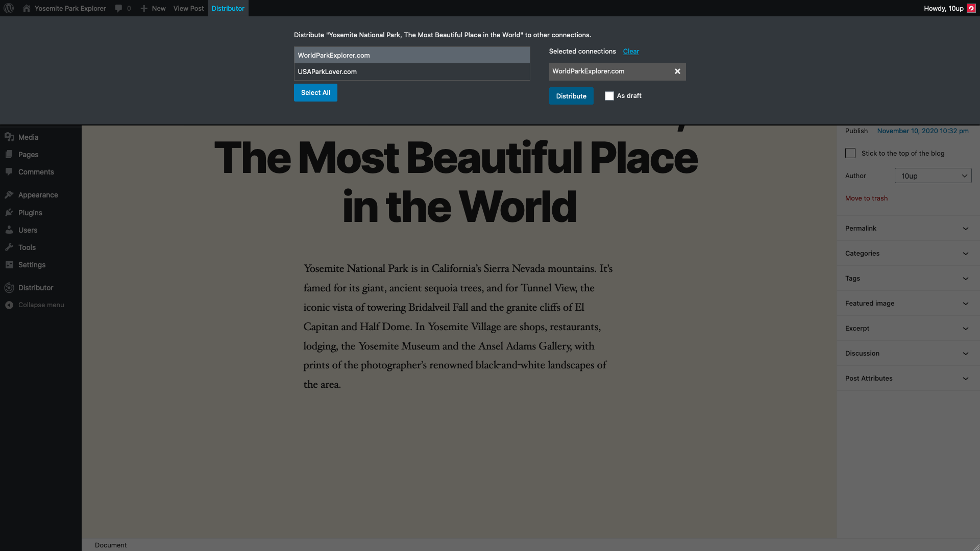Image resolution: width=980 pixels, height=551 pixels.
Task: Click the Users menu icon
Action: point(9,230)
